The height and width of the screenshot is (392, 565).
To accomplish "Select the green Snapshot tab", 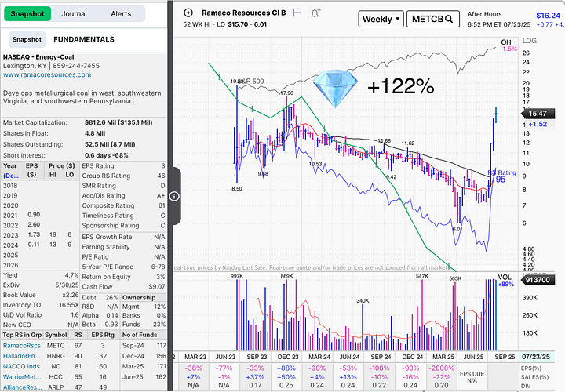I will click(27, 14).
